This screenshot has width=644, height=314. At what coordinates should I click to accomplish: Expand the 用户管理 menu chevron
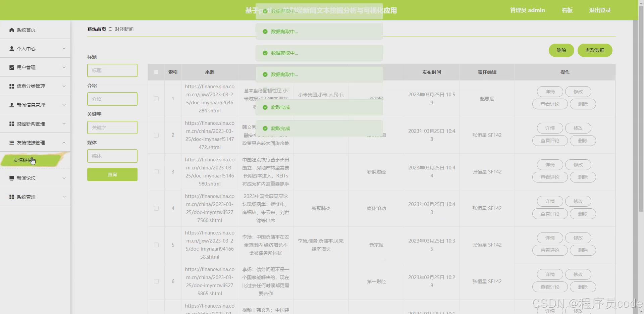pos(64,67)
